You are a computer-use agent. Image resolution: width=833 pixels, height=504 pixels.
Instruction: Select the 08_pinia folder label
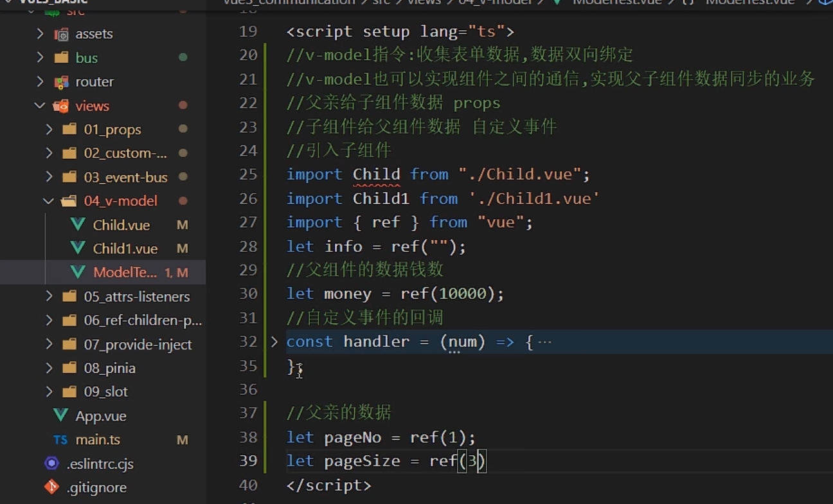click(x=110, y=368)
